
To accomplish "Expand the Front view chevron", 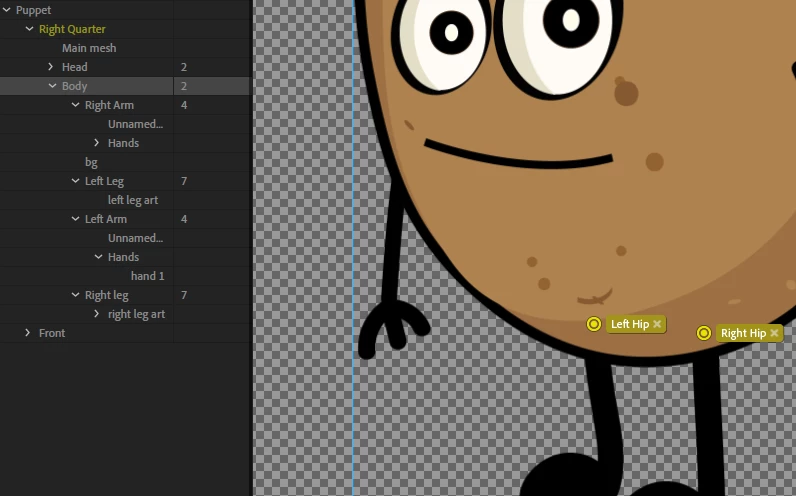I will (27, 333).
